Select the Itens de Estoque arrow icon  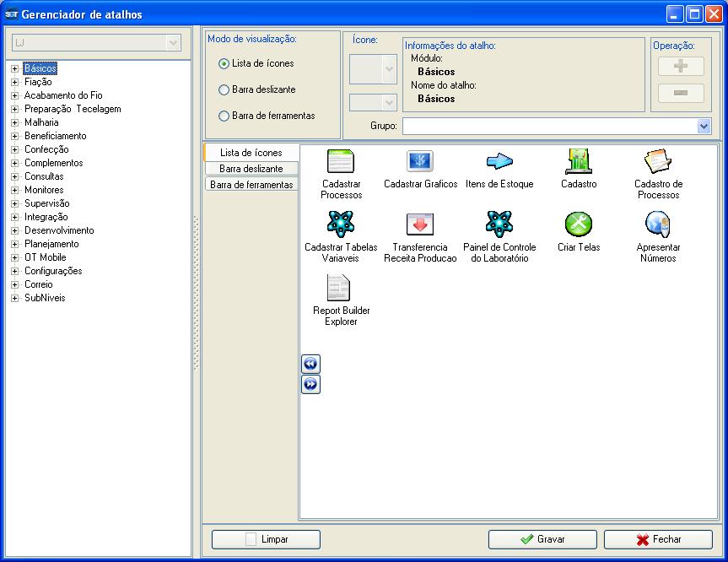point(499,161)
